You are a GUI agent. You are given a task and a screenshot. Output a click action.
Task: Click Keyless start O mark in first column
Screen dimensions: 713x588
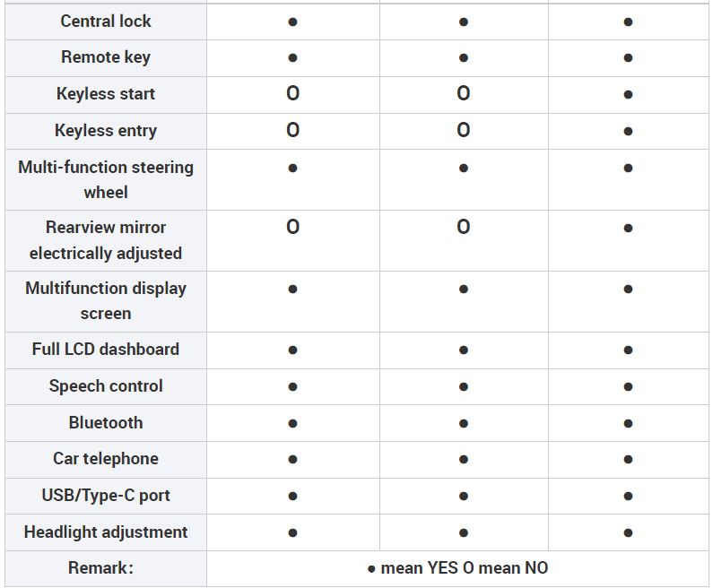point(293,93)
